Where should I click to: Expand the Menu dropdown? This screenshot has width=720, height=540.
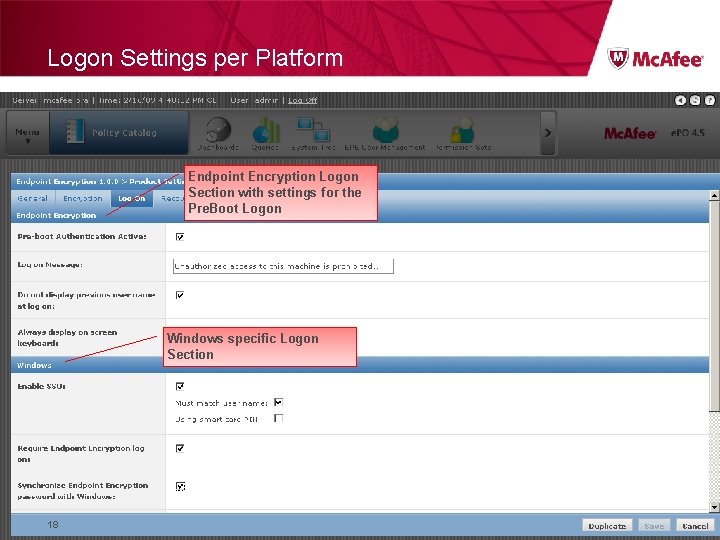pyautogui.click(x=27, y=134)
